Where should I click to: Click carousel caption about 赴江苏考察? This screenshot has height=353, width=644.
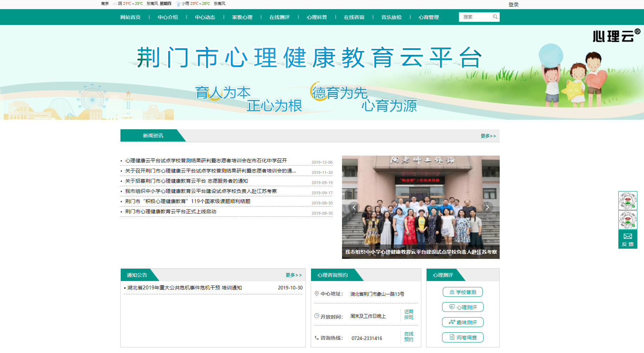pyautogui.click(x=421, y=252)
